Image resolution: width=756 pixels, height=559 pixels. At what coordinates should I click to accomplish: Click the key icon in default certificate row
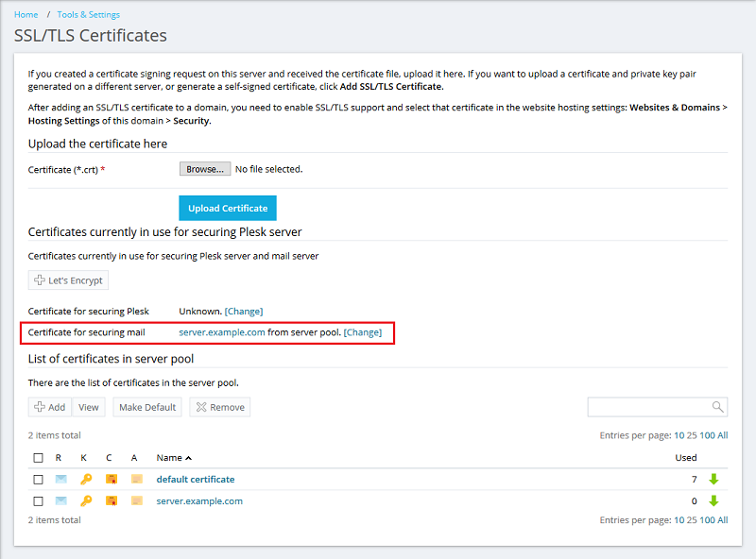click(x=86, y=480)
